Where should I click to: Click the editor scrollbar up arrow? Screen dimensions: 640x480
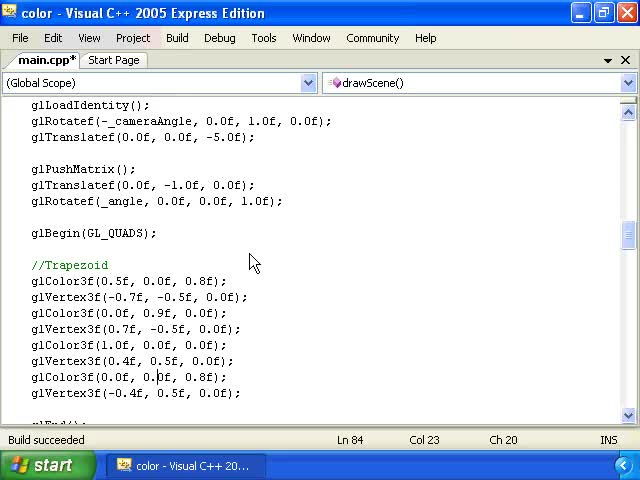pos(628,112)
